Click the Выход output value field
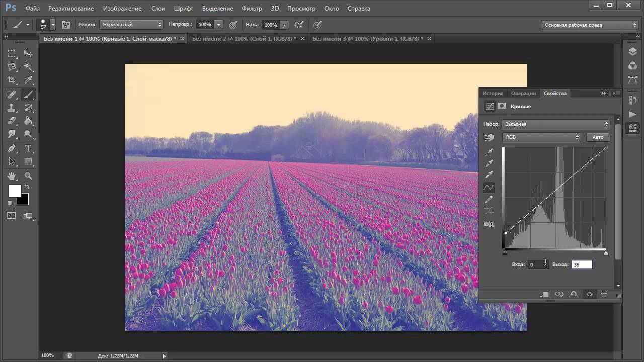The image size is (644, 362). (x=582, y=264)
